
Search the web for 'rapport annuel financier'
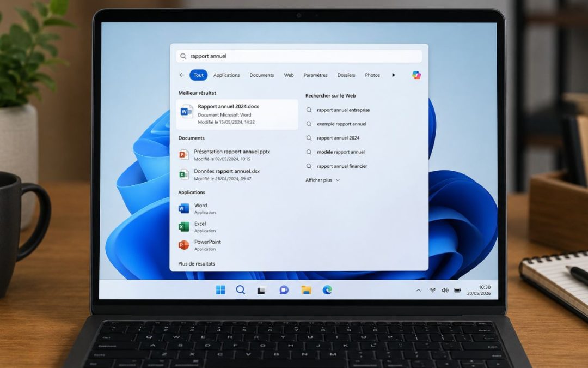point(342,166)
